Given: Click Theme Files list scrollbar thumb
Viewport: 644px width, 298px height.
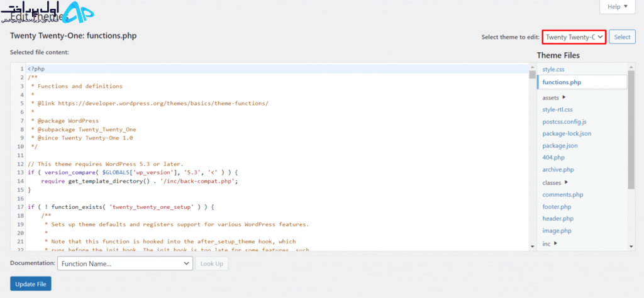Looking at the screenshot, I should [x=631, y=130].
